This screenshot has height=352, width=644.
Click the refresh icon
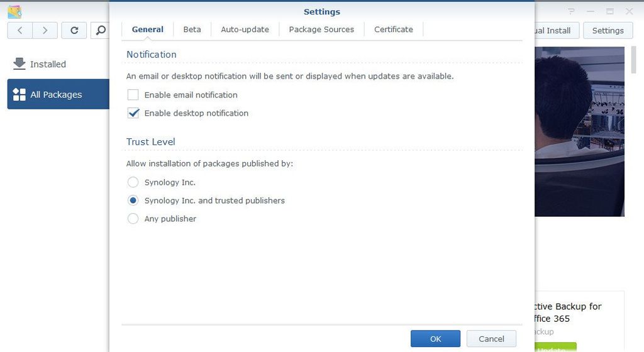(74, 30)
